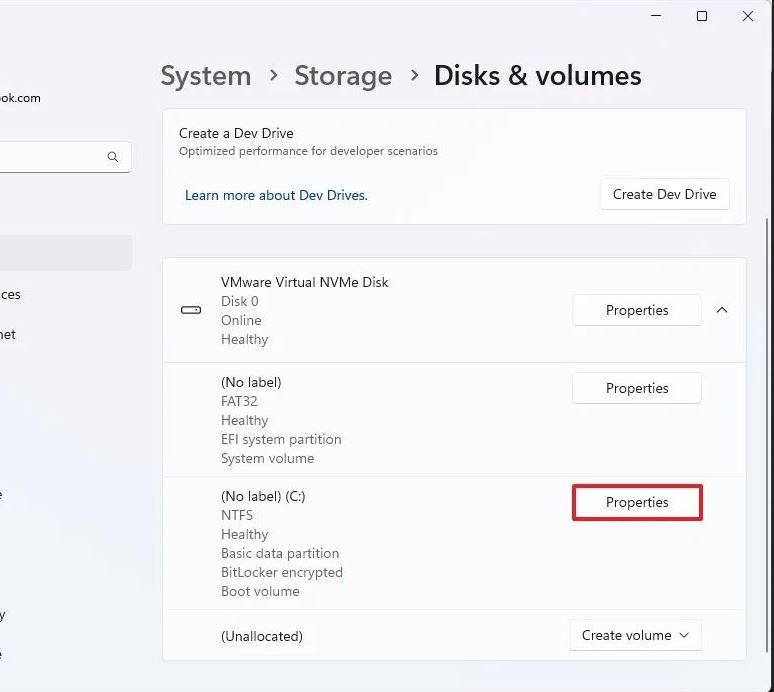Open Properties for the C: NTFS volume
This screenshot has height=692, width=774.
tap(636, 502)
